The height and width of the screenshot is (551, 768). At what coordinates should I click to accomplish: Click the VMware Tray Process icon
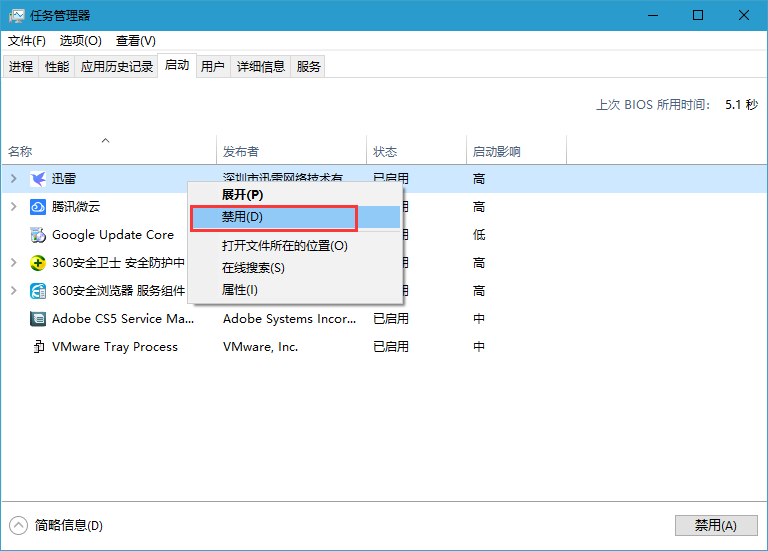tap(38, 347)
